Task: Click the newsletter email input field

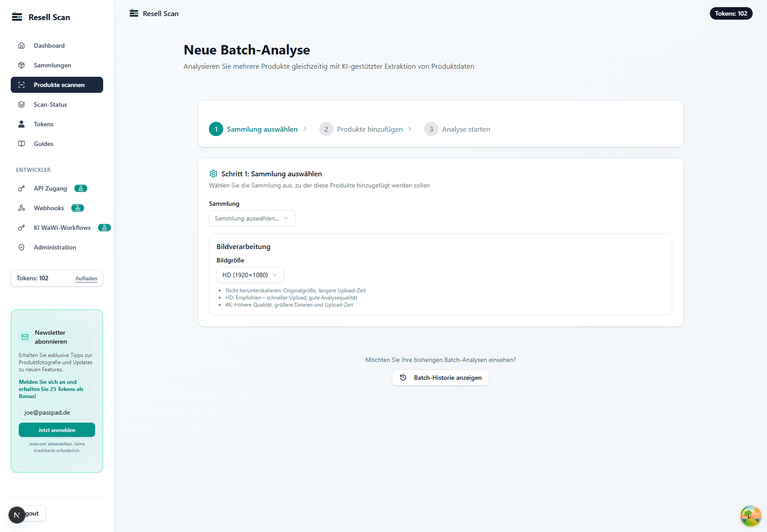Action: coord(57,412)
